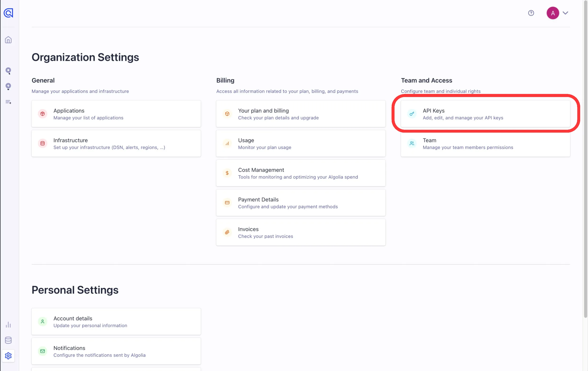588x371 pixels.
Task: Click the Cost Management dollar icon
Action: coord(227,173)
